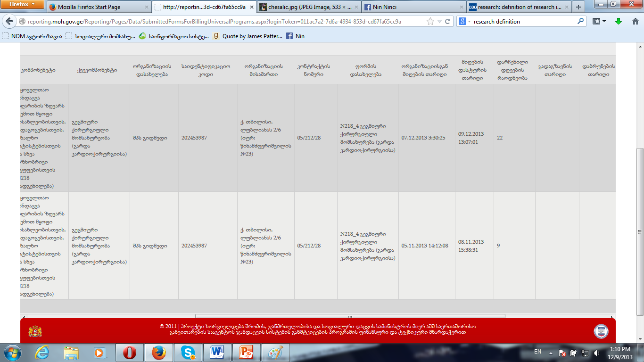Open the Firefox application menu dropdown

click(23, 4)
